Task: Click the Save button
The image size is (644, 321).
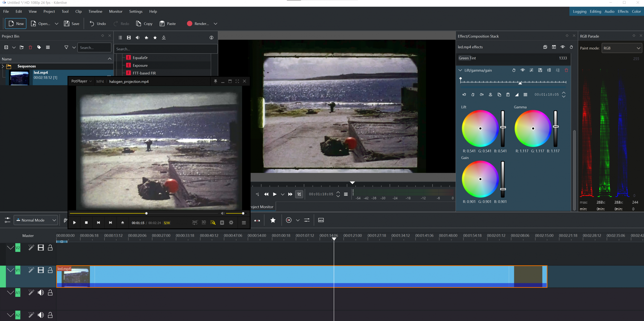Action: (x=72, y=24)
